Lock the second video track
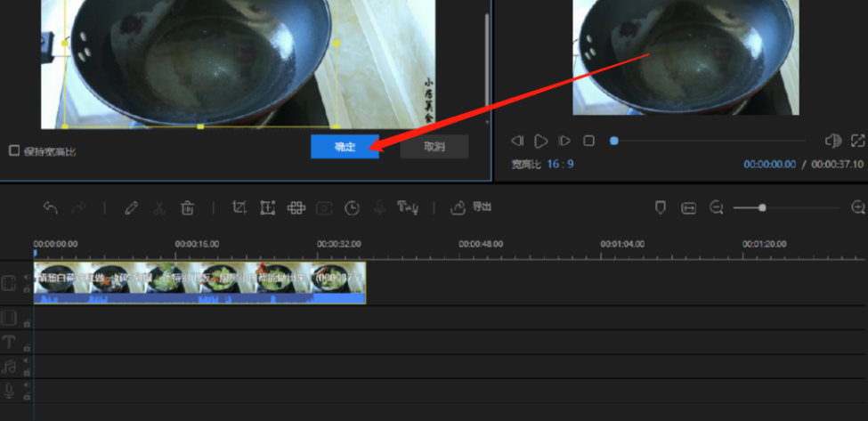Image resolution: width=868 pixels, height=421 pixels. (26, 323)
